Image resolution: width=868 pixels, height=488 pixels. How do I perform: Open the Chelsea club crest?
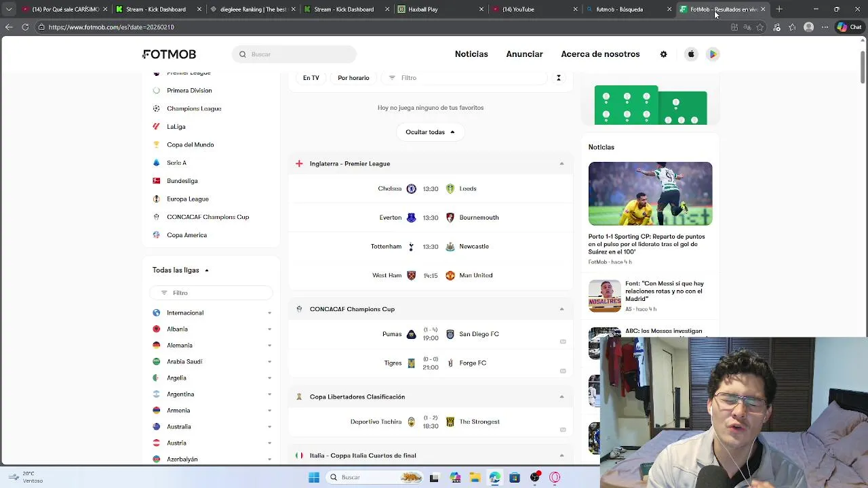pos(411,188)
